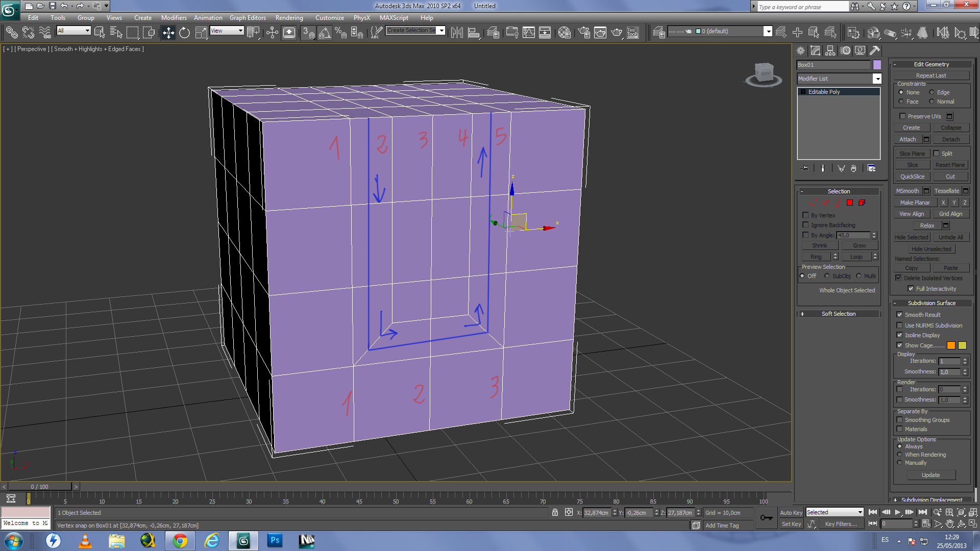Switch to the Utilities hammer panel
The width and height of the screenshot is (980, 551).
pos(875,51)
